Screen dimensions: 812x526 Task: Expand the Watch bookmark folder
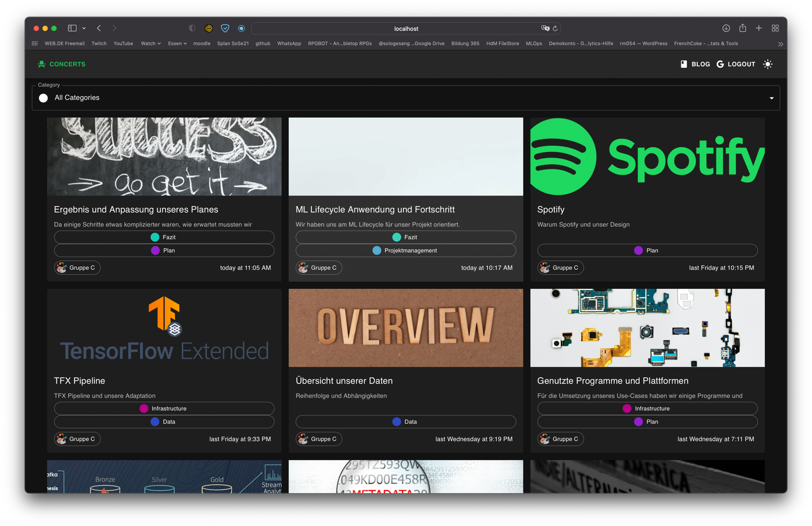pos(150,43)
